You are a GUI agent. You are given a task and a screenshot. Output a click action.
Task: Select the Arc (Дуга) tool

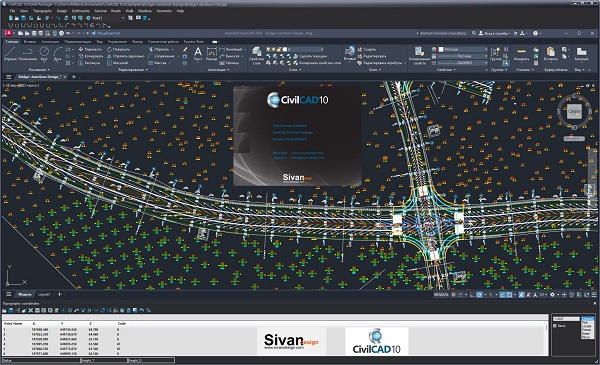(x=58, y=54)
